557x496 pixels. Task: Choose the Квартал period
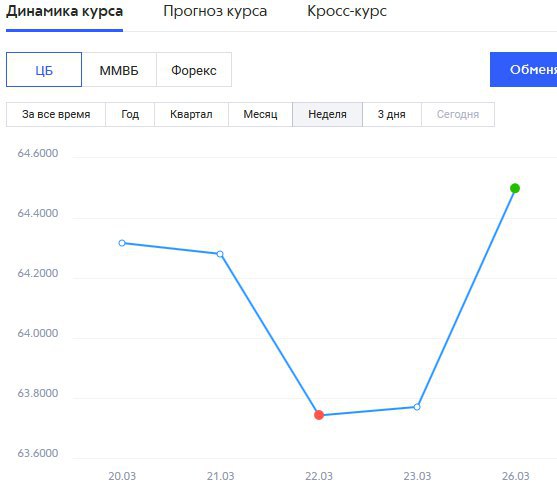[x=191, y=114]
